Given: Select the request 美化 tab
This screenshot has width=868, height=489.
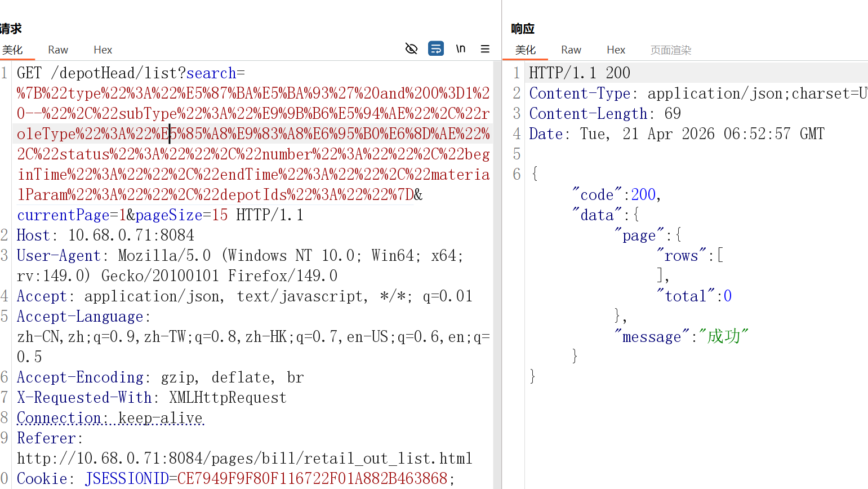Looking at the screenshot, I should 12,50.
